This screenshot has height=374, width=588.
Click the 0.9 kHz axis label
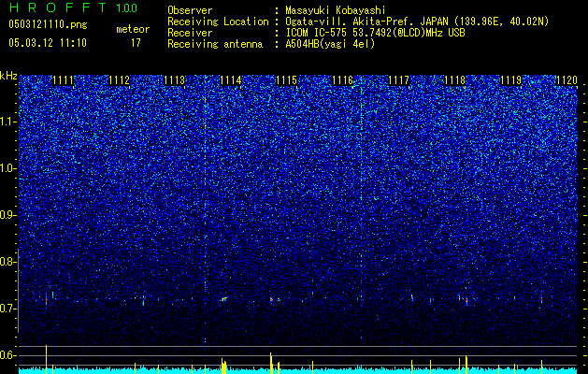7,215
